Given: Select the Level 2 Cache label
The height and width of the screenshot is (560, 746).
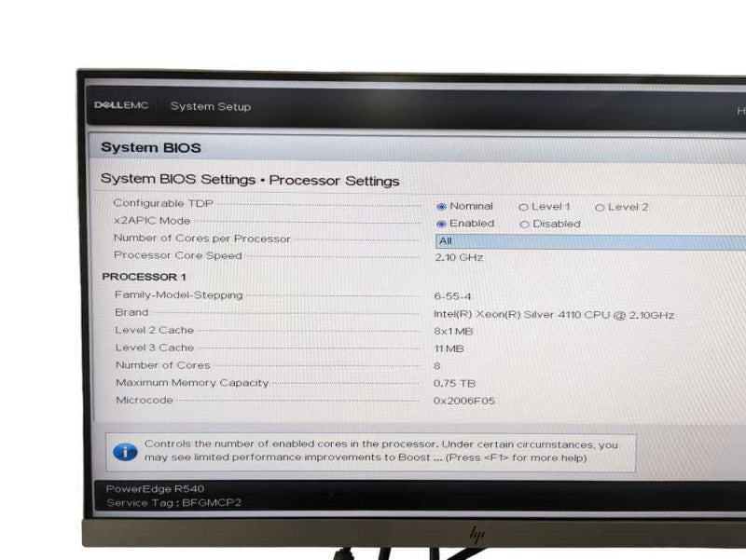Looking at the screenshot, I should point(154,330).
